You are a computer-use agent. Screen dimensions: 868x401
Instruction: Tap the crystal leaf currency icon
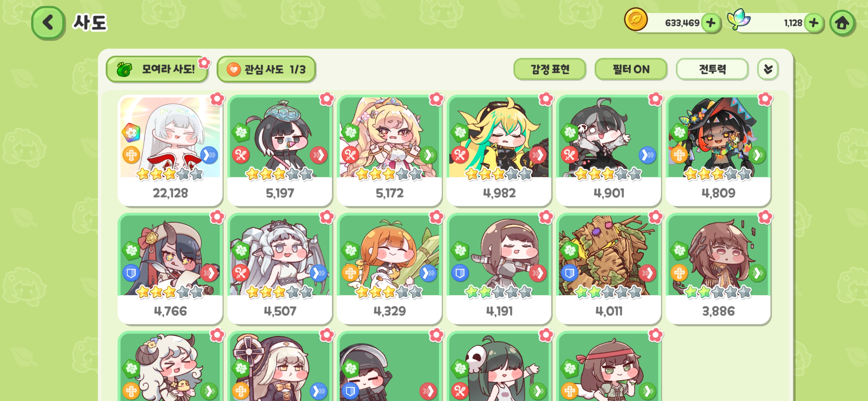tap(738, 19)
